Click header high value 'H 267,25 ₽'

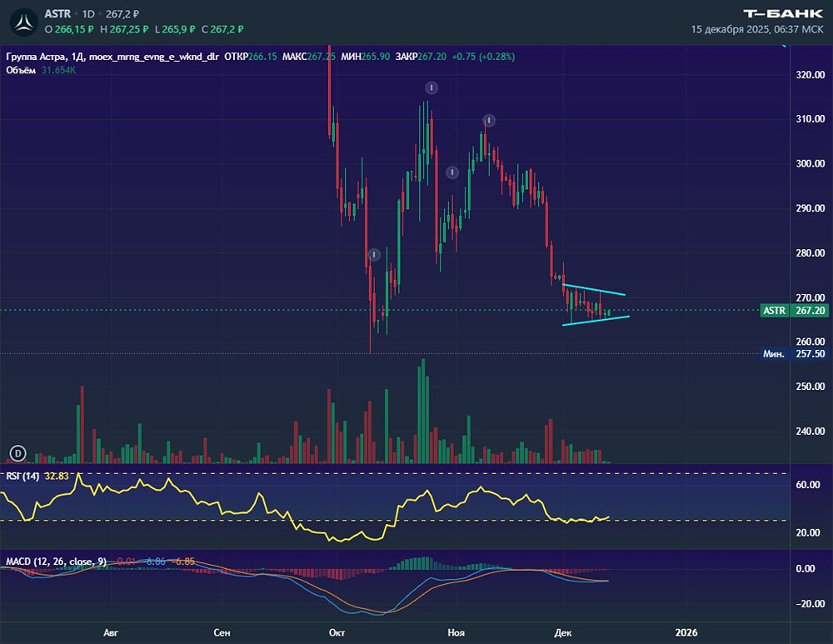(124, 29)
